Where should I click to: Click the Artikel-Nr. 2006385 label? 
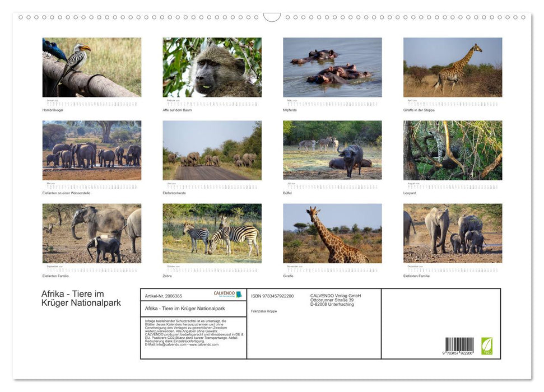(x=164, y=296)
